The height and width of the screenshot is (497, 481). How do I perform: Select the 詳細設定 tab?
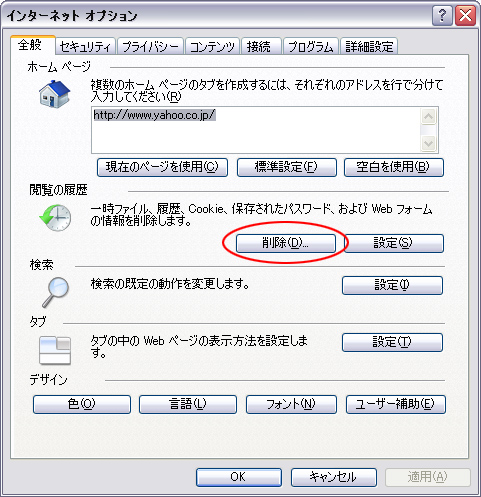coord(369,46)
